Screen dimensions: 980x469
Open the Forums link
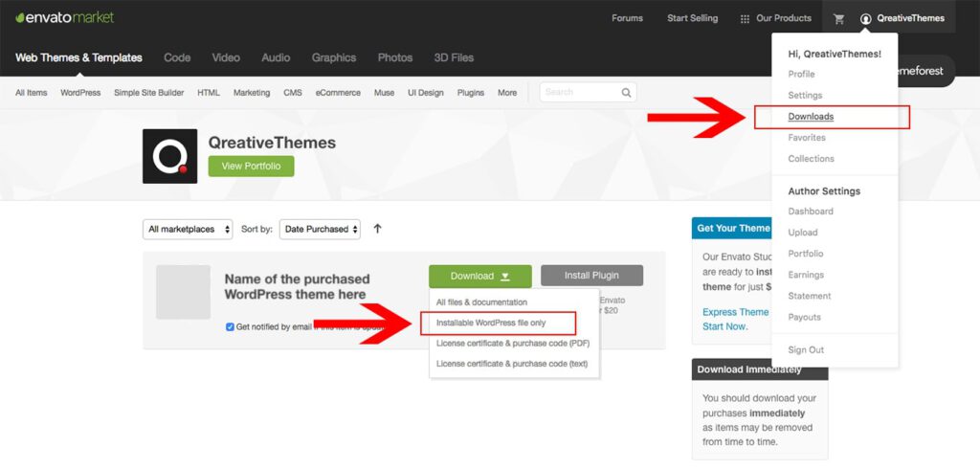[628, 19]
